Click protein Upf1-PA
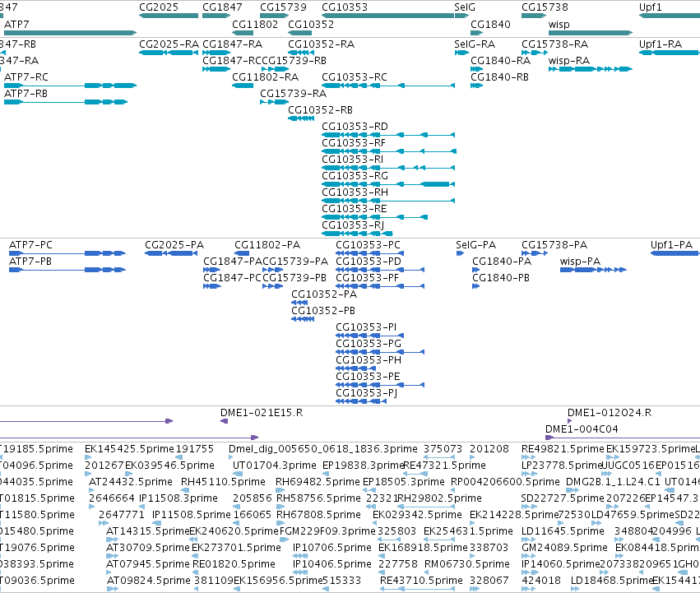Screen dimensions: 700x593 [x=675, y=253]
